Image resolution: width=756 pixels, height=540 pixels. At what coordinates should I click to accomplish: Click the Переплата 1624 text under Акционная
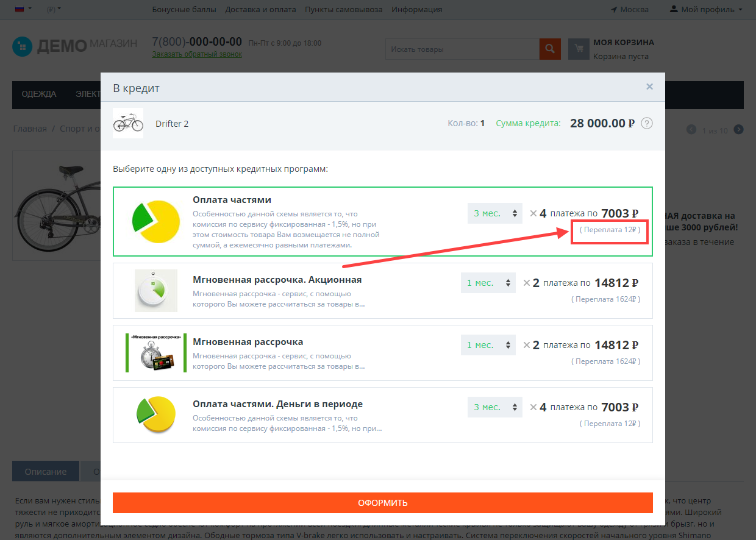pos(606,299)
